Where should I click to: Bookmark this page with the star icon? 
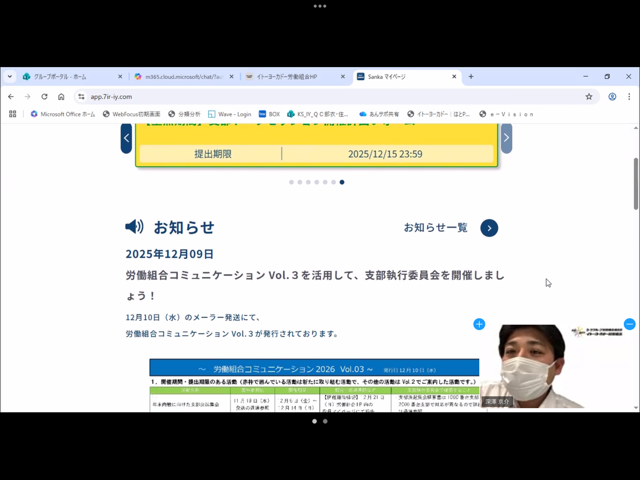[589, 97]
